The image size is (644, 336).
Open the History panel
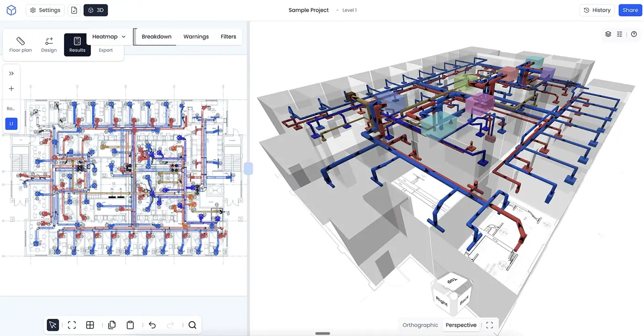point(597,10)
